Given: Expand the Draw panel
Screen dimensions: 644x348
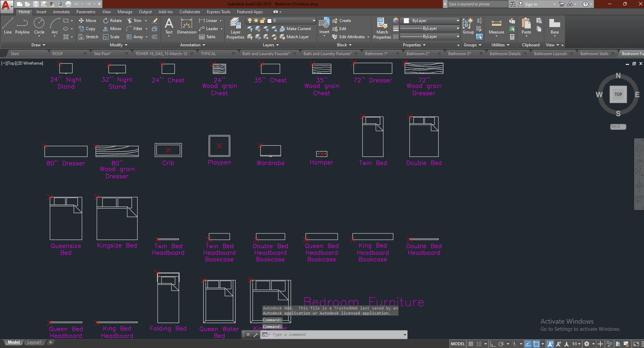Looking at the screenshot, I should tap(38, 45).
